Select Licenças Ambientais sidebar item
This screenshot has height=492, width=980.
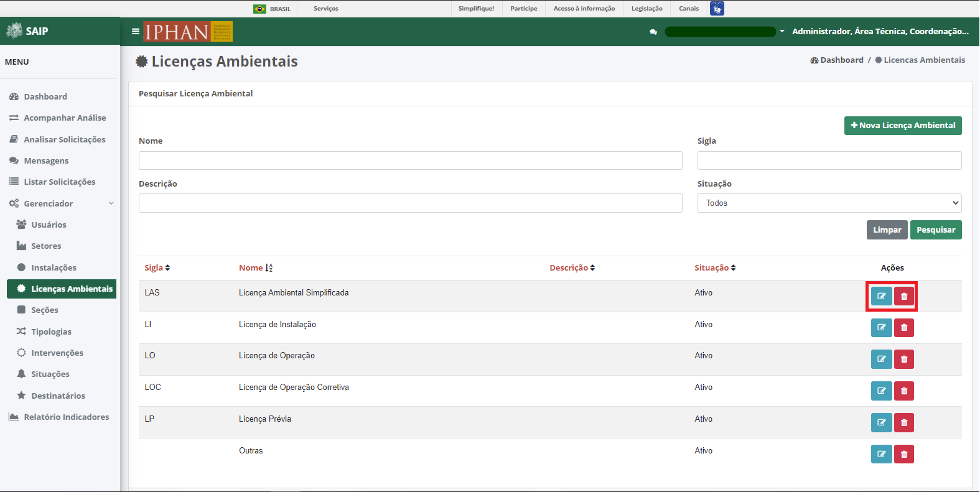tap(62, 289)
